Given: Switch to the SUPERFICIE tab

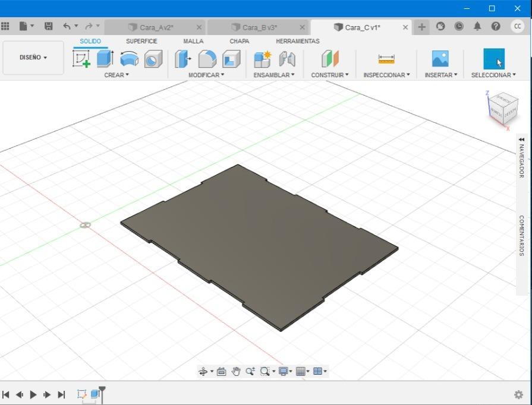Looking at the screenshot, I should (x=141, y=41).
